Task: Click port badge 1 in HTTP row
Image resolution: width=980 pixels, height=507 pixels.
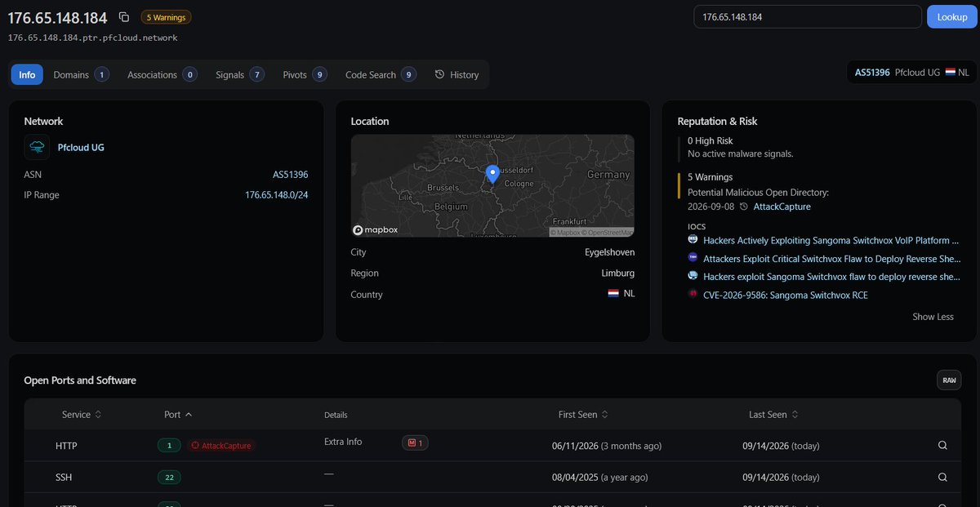Action: pos(169,446)
